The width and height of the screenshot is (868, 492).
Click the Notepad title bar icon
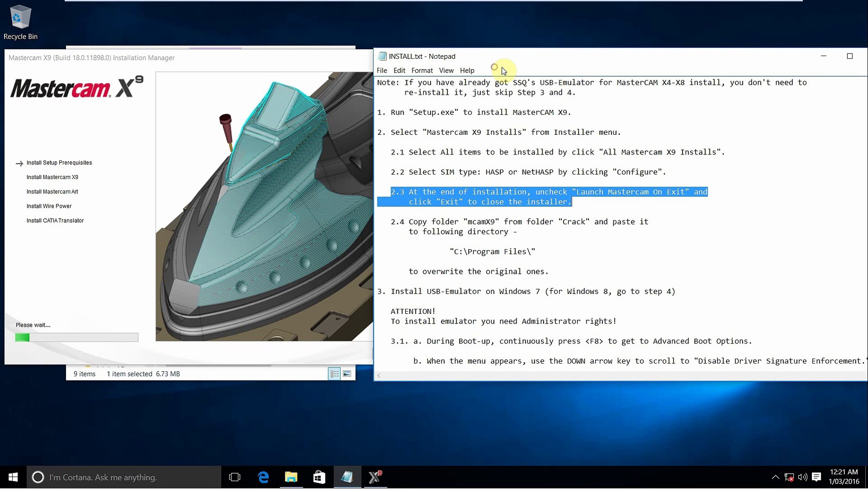(382, 56)
